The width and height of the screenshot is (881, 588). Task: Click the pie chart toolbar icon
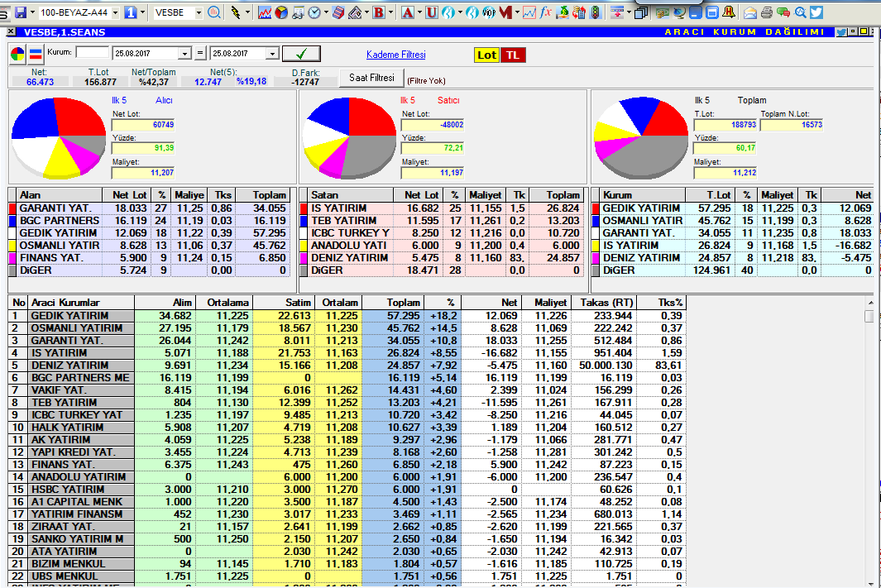coord(281,12)
